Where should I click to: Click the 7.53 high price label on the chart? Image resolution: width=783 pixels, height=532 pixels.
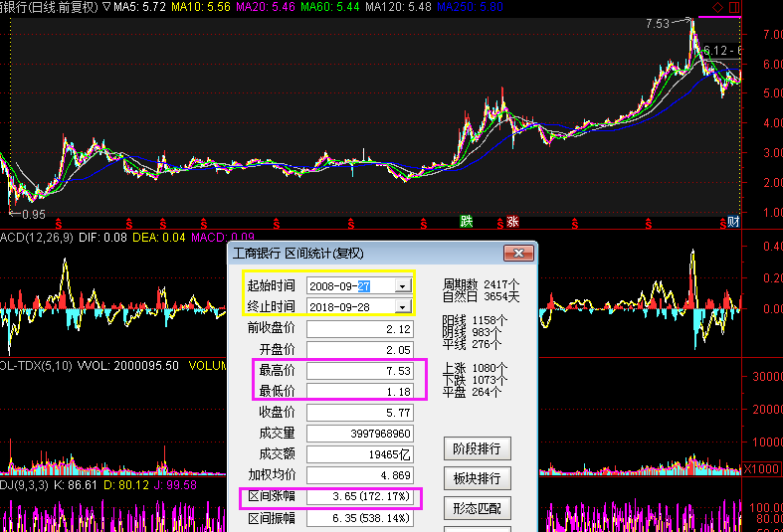click(658, 24)
